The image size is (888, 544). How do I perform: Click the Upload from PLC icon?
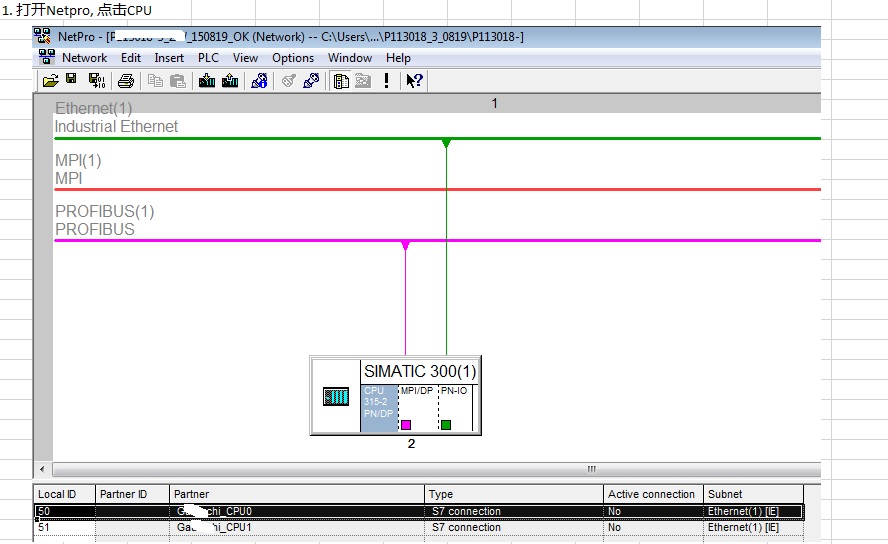click(230, 81)
